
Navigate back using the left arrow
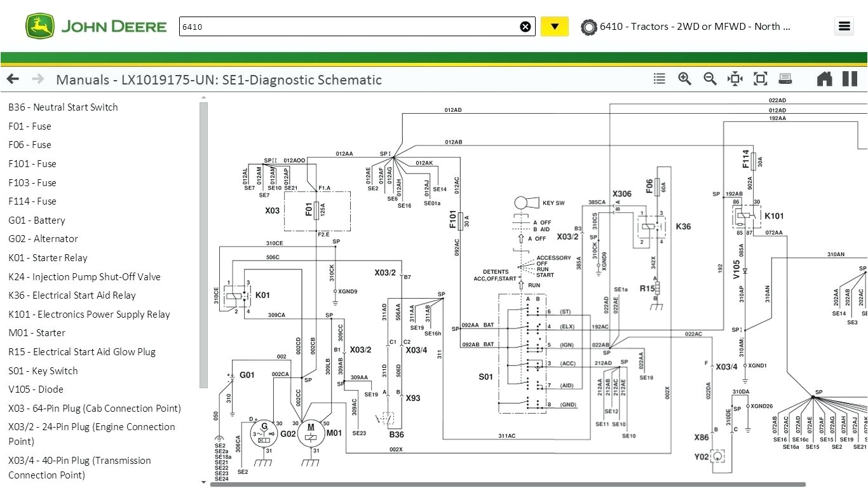(x=12, y=78)
